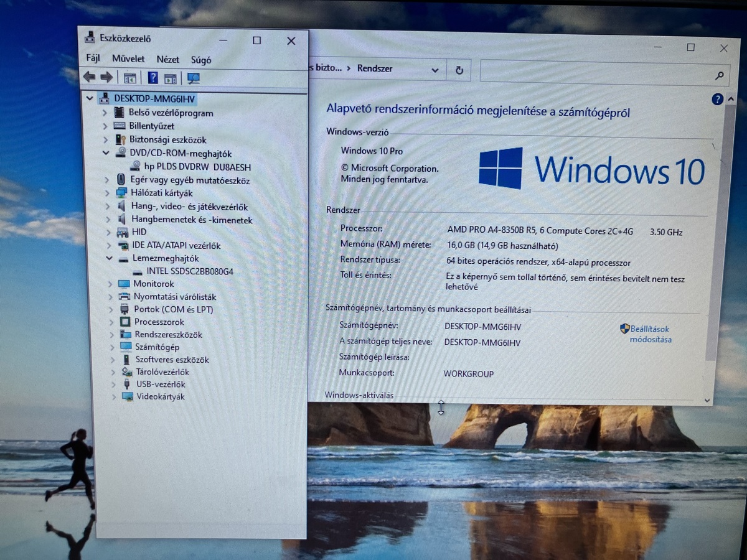
Task: Click the AMD PRO A4-8350B processor text
Action: (x=540, y=231)
